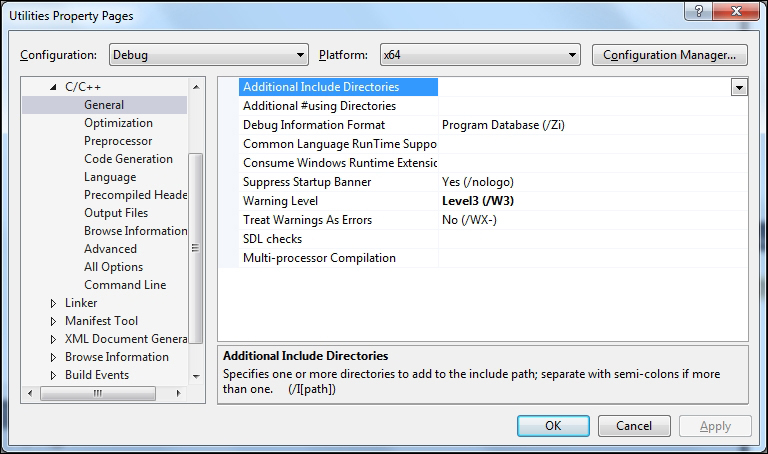Click the OK button
The image size is (768, 454).
553,426
